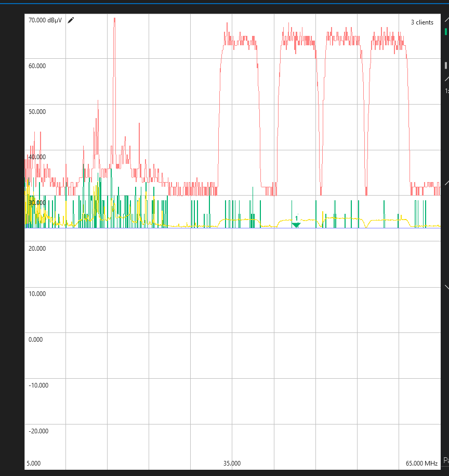
Task: Click the -10.000 y-axis label
Action: coord(37,385)
